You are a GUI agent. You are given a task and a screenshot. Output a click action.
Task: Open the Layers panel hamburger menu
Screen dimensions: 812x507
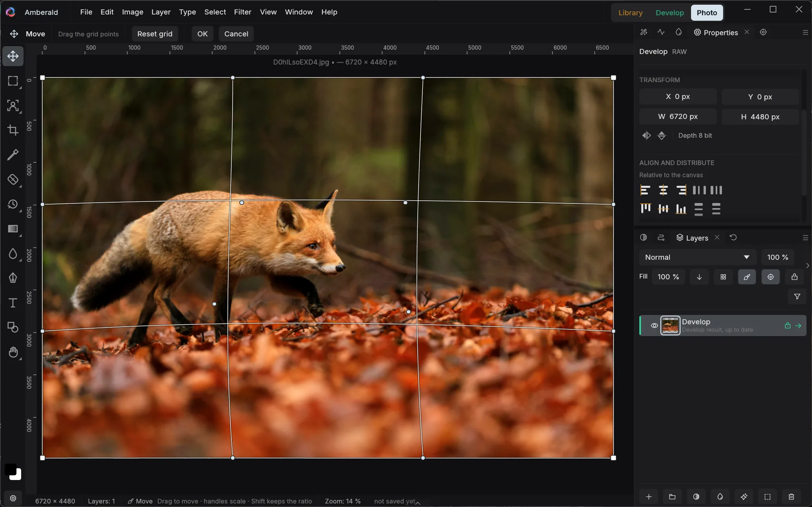pos(805,238)
